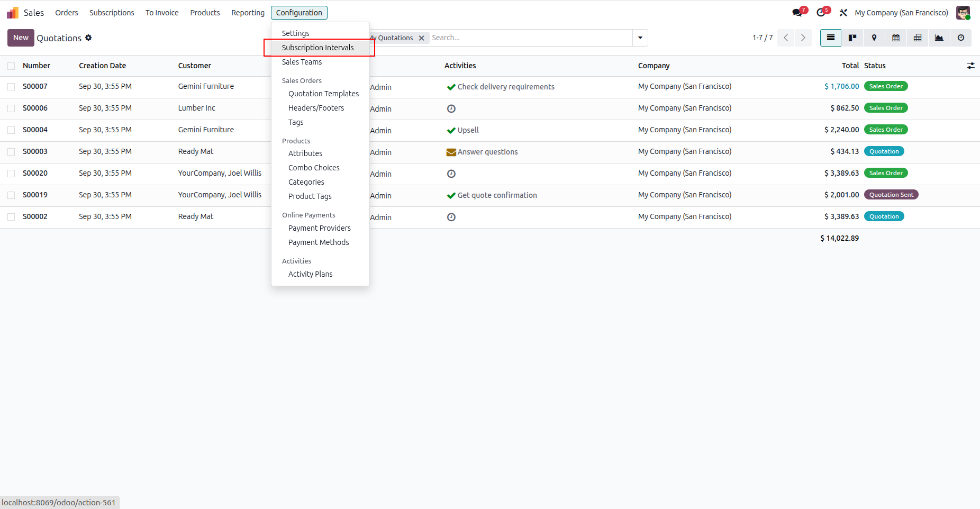Open the Reporting menu
Viewport: 980px width, 509px height.
click(x=248, y=13)
